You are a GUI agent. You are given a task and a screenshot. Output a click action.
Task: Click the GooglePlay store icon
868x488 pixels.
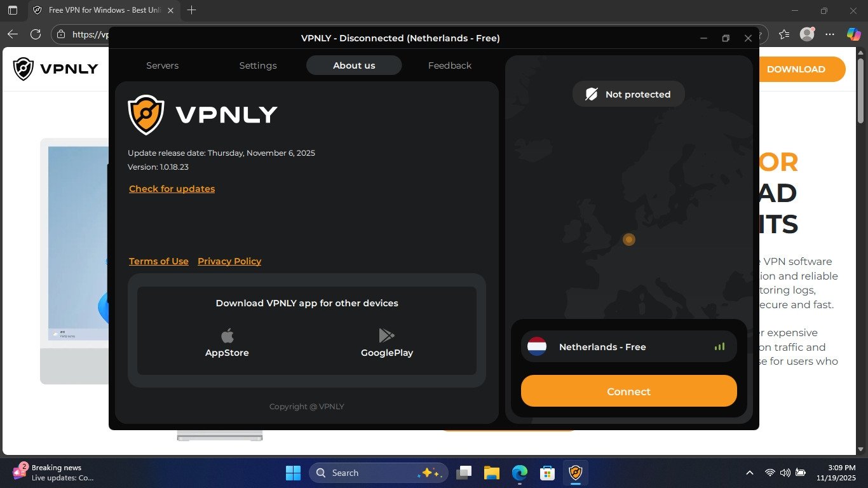pyautogui.click(x=386, y=335)
